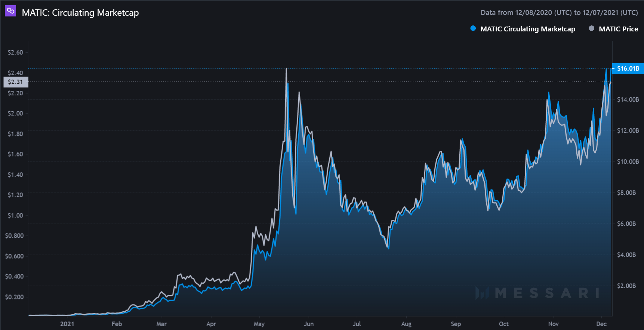
Task: Click the chart title 'MATIC: Circulating Marketcap'
Action: click(80, 13)
